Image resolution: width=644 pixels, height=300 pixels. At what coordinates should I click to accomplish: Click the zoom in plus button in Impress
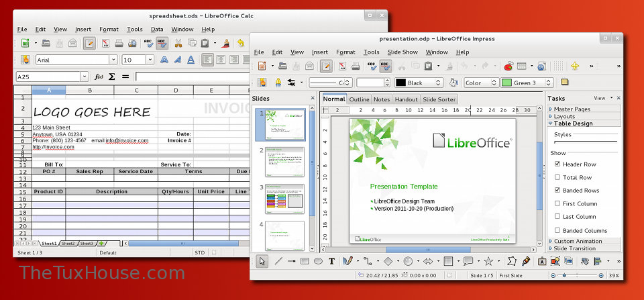[601, 275]
